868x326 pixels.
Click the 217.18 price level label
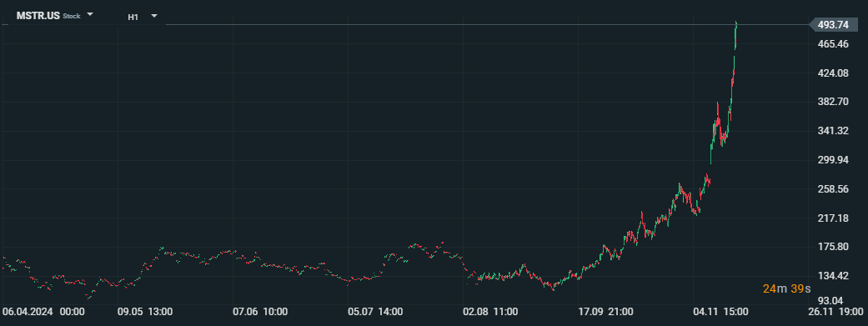[x=833, y=218]
